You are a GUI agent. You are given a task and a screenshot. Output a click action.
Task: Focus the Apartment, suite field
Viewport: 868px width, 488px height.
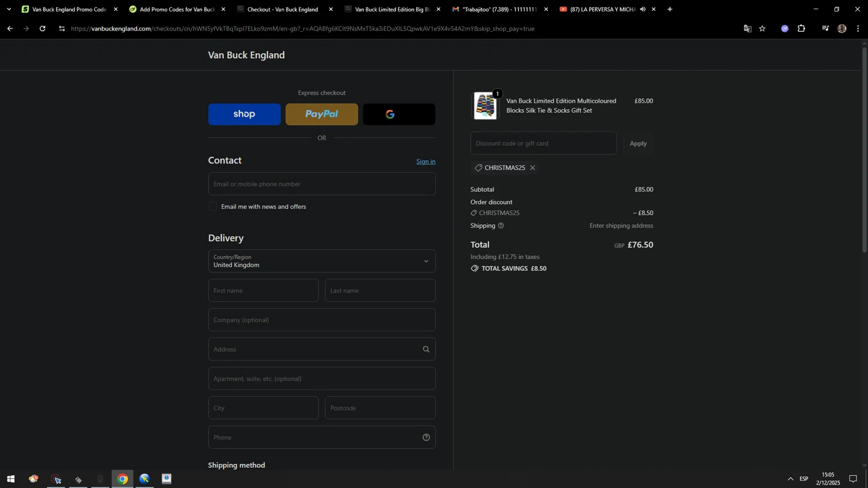tap(322, 379)
